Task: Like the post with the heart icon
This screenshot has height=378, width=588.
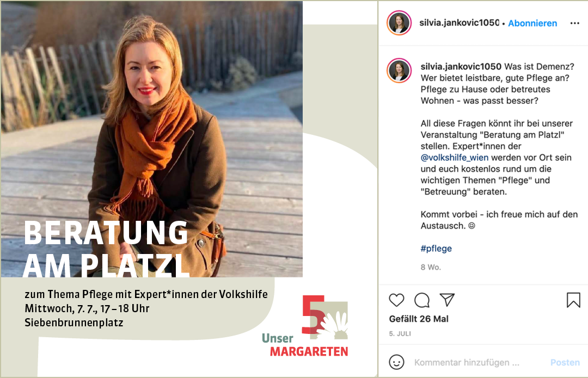Action: 396,300
